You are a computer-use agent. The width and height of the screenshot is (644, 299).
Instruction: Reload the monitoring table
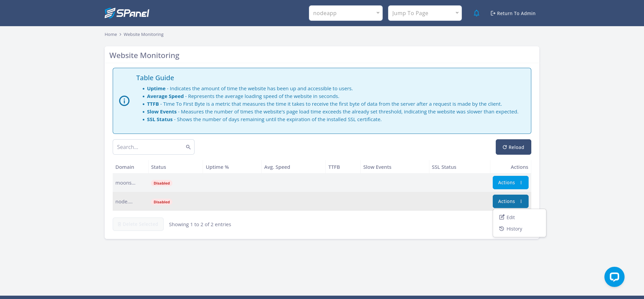click(x=513, y=147)
